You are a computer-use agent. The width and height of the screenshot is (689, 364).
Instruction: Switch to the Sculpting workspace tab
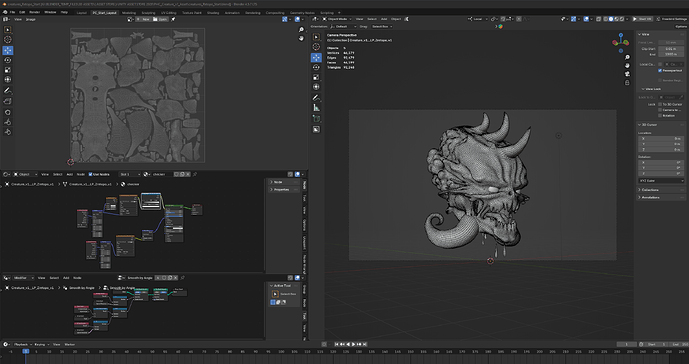pos(148,13)
